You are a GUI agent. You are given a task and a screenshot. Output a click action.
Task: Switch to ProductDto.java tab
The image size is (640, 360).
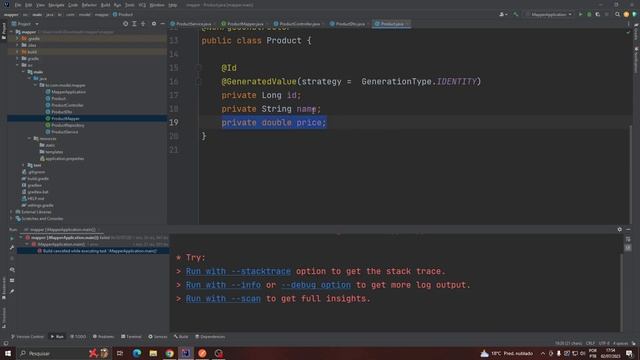347,24
